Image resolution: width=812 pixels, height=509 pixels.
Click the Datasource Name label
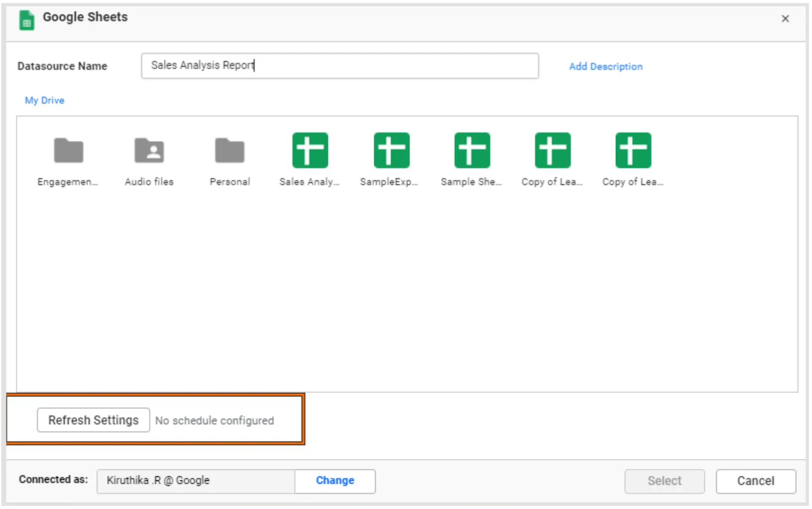(x=62, y=66)
